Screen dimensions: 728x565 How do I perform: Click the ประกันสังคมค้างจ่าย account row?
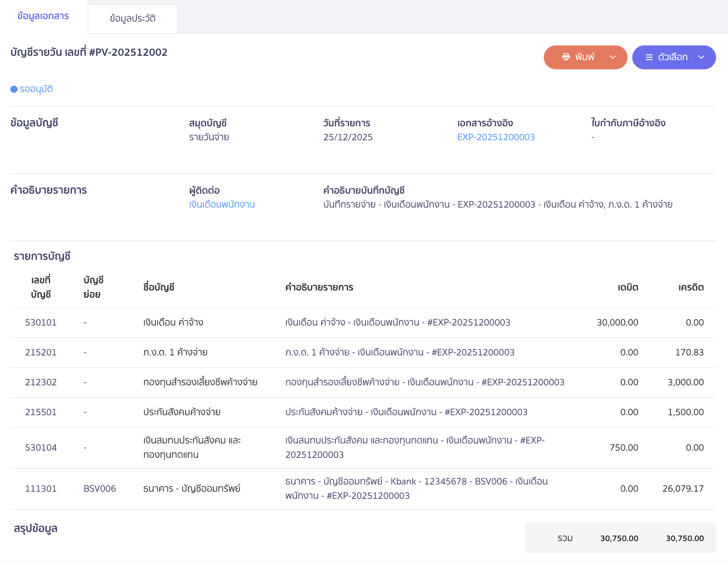tap(182, 412)
